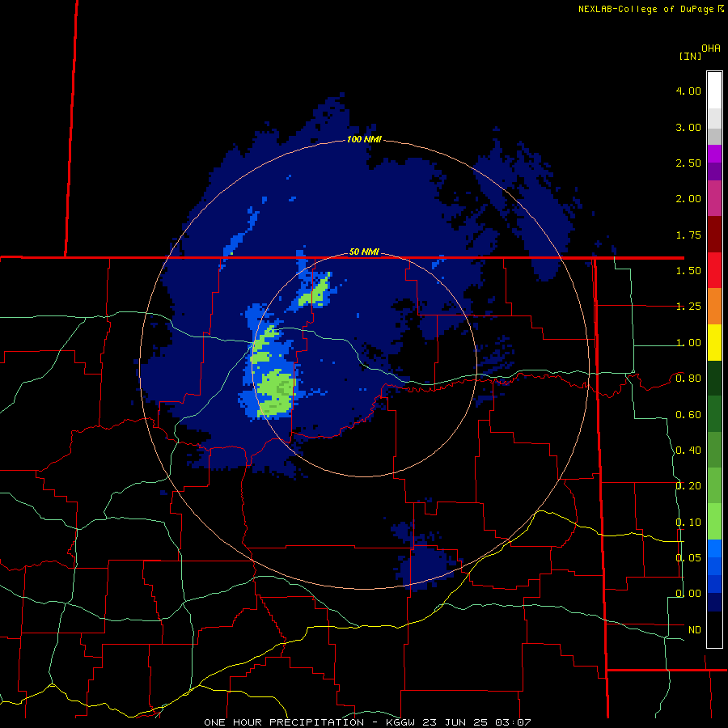Image resolution: width=728 pixels, height=728 pixels.
Task: Select the dark red legend swatch at 1.75
Action: click(x=714, y=235)
